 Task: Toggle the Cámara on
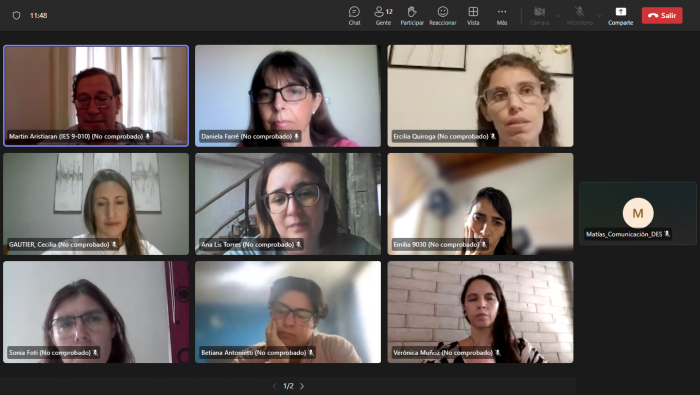[x=539, y=16]
